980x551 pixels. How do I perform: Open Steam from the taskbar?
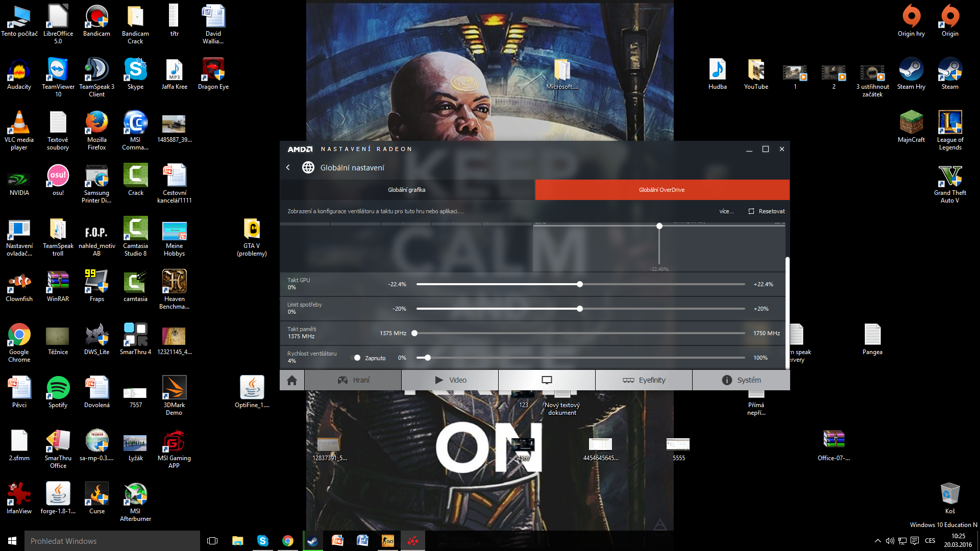(312, 541)
